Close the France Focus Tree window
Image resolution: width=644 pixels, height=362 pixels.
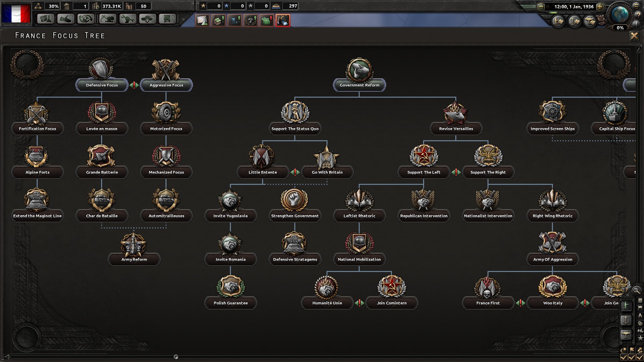[x=634, y=36]
